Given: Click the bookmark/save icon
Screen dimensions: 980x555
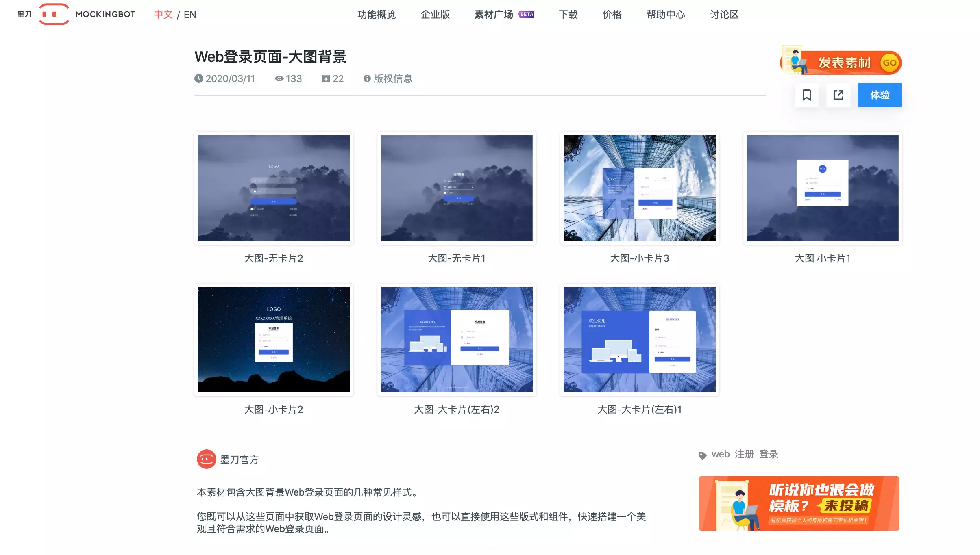Looking at the screenshot, I should (x=807, y=95).
